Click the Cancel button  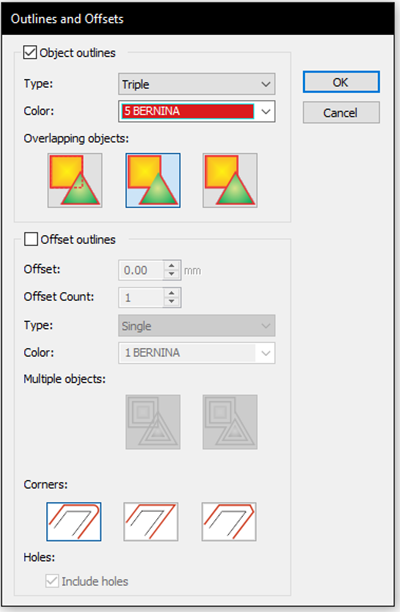coord(341,112)
